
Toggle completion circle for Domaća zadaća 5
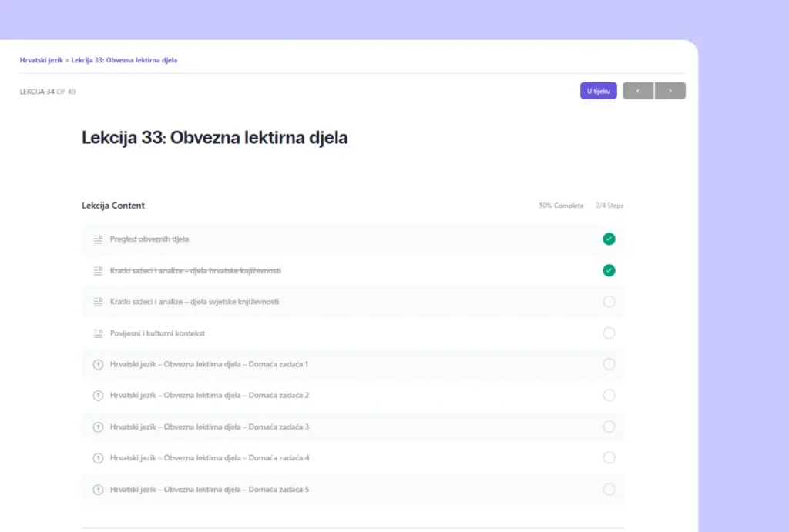click(x=609, y=490)
